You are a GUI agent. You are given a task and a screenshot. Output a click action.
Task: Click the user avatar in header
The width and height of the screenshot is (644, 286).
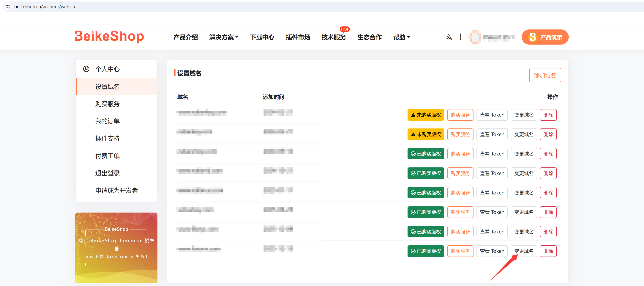point(474,37)
